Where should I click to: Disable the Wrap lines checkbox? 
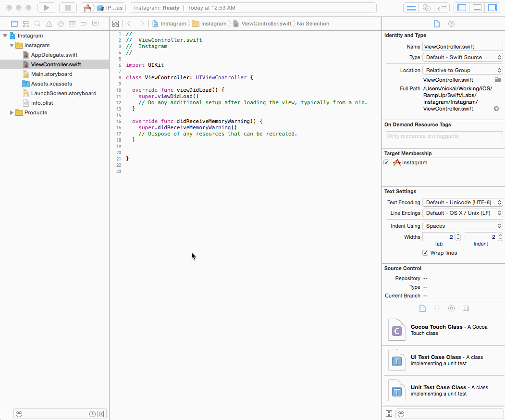[425, 253]
